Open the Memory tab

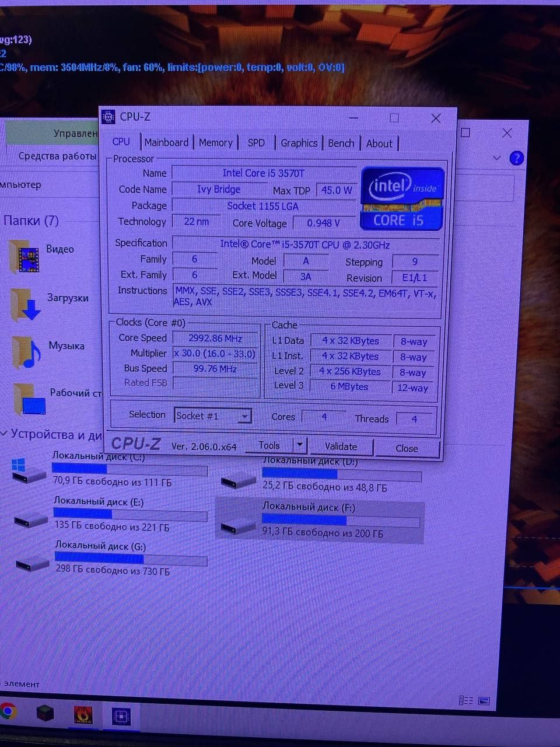coord(215,142)
